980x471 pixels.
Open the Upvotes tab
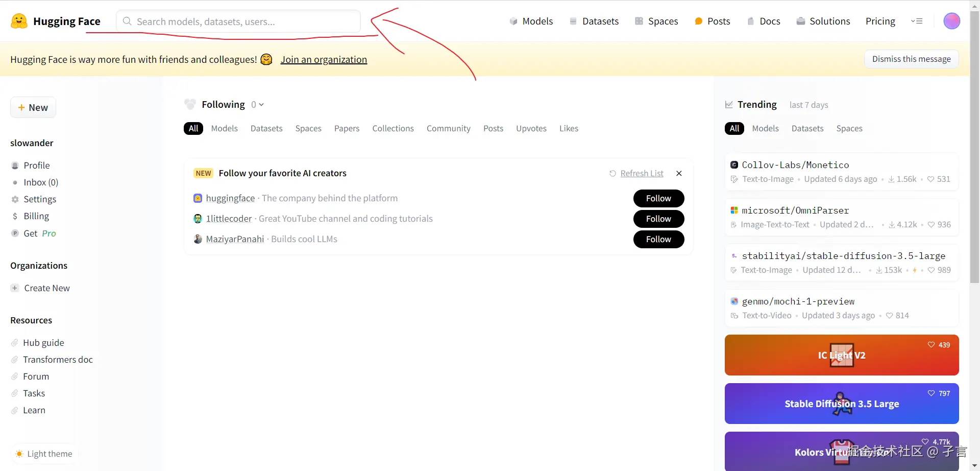tap(531, 128)
